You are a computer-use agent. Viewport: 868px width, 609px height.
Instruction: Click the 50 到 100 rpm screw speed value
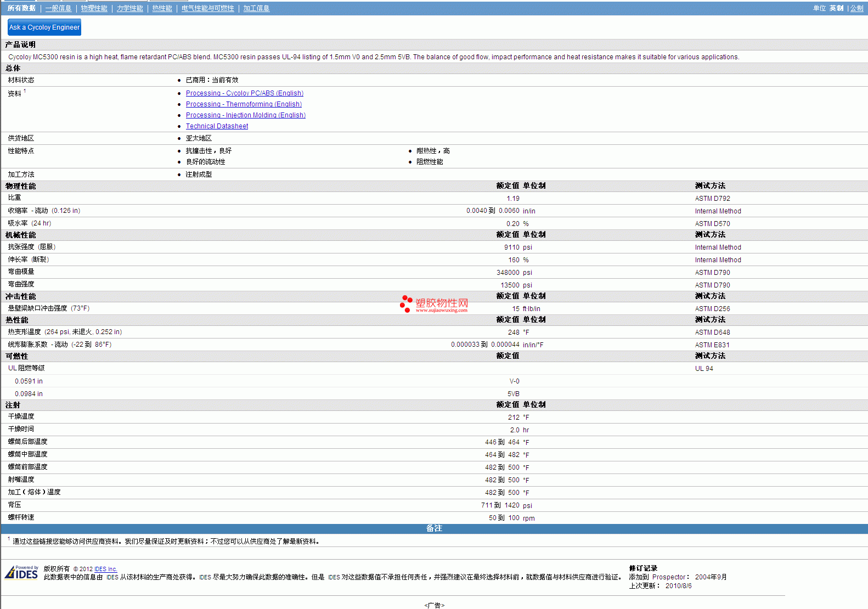point(511,518)
